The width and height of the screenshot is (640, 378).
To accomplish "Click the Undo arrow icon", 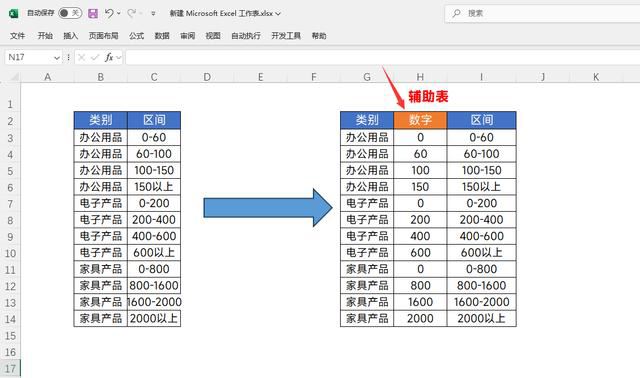I will [109, 13].
